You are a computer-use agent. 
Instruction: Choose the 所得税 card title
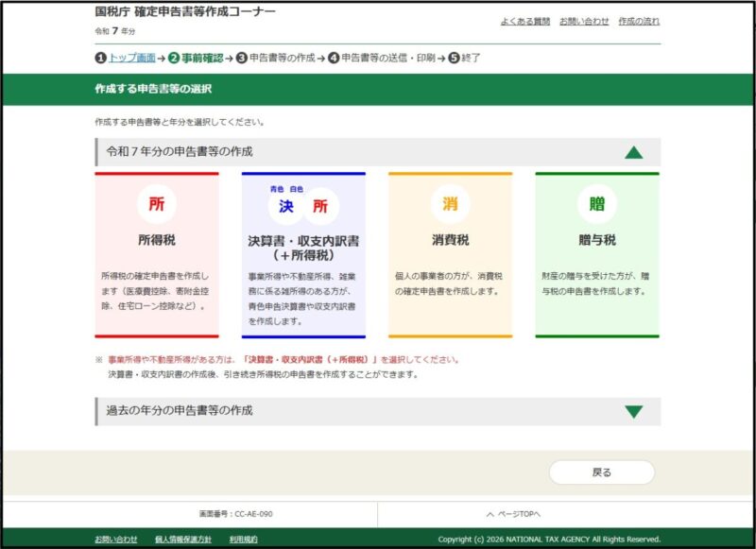[156, 240]
